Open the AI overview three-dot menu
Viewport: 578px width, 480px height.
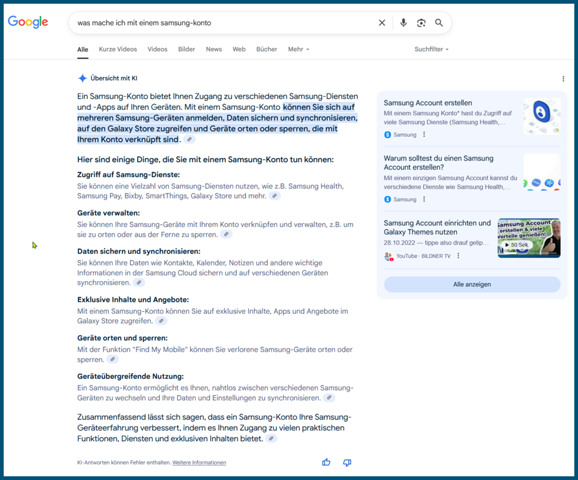coord(563,79)
